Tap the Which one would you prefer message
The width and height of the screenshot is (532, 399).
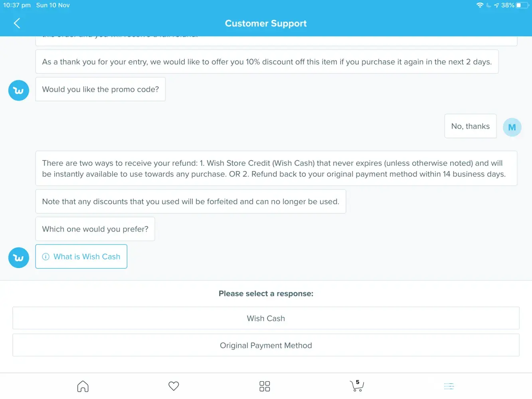pos(95,229)
